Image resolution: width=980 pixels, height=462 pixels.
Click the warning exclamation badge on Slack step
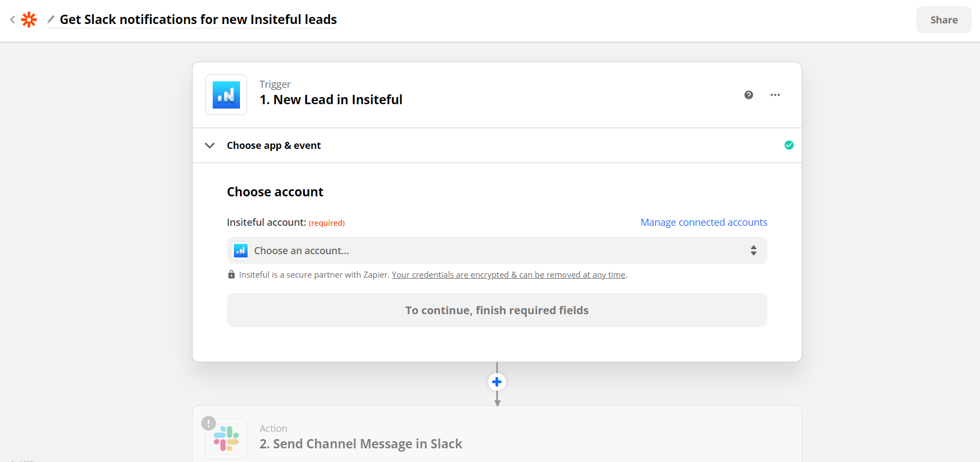click(208, 423)
